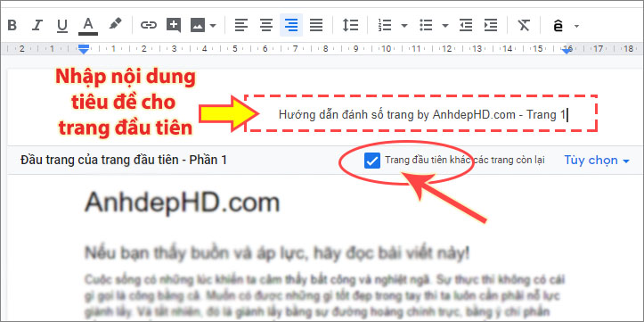The height and width of the screenshot is (322, 644).
Task: Apply underline formatting
Action: click(62, 26)
